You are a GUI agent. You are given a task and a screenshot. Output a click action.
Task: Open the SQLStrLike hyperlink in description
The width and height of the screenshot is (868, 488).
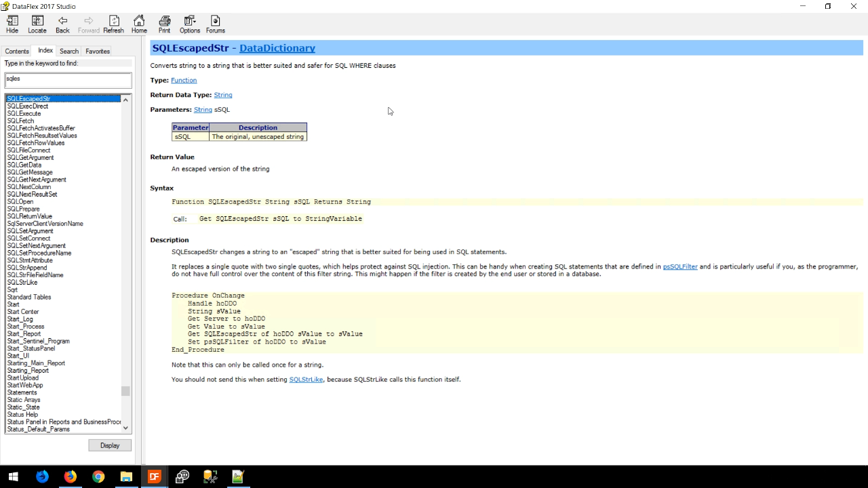[306, 380]
